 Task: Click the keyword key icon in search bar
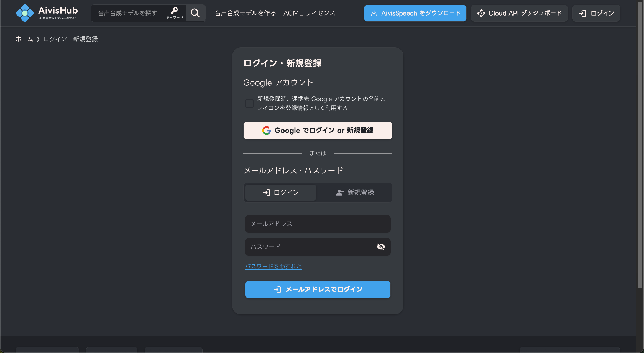(174, 11)
